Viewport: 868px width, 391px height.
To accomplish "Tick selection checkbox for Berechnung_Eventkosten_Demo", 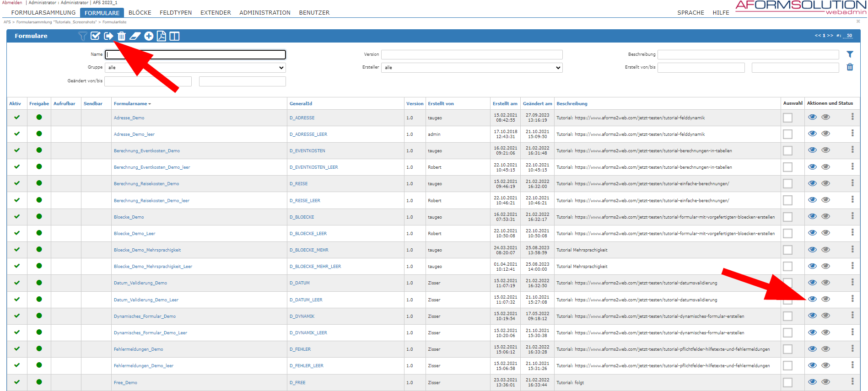I will coord(787,150).
